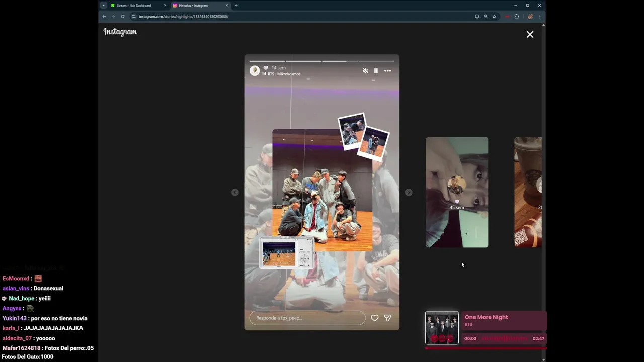Pause the playing story
Viewport: 644px width, 362px height.
click(x=376, y=71)
